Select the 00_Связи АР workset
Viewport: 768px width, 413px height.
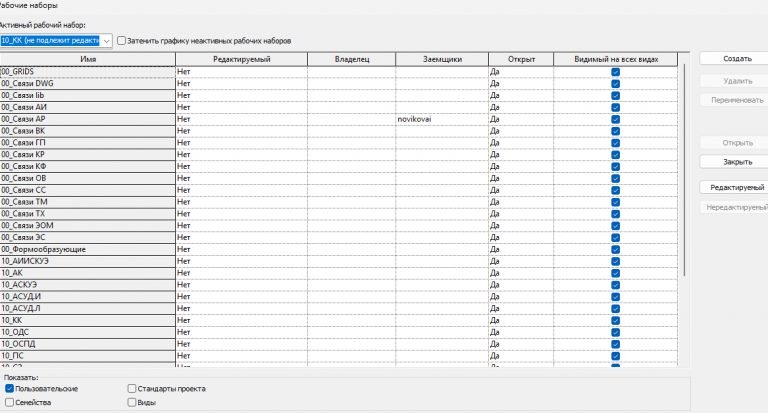(88, 119)
